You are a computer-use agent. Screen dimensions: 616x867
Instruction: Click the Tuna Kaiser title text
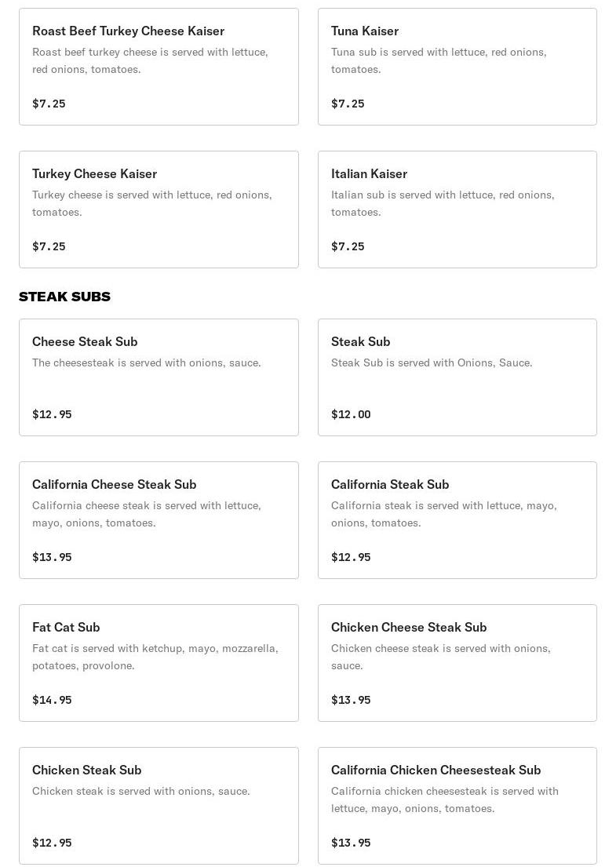(x=365, y=31)
